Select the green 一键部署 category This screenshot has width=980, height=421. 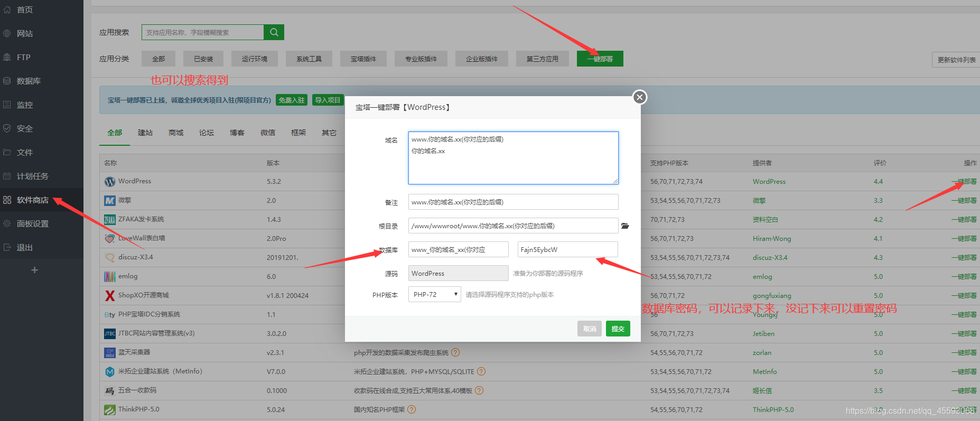(x=600, y=59)
